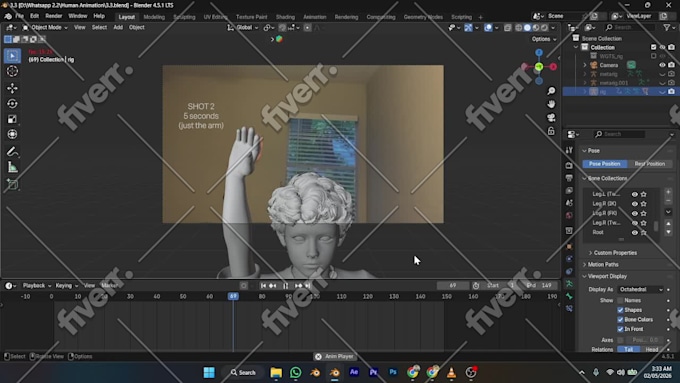The height and width of the screenshot is (383, 680).
Task: Select the Select Box tool
Action: click(x=12, y=56)
